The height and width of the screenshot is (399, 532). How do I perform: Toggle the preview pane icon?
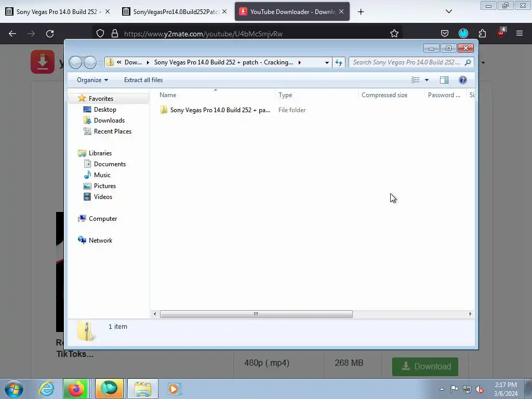click(444, 79)
